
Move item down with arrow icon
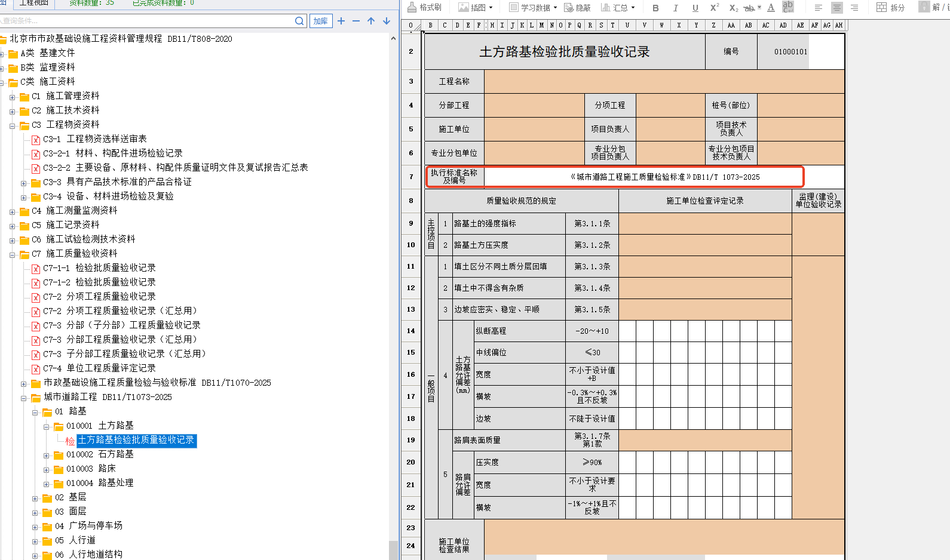point(387,21)
